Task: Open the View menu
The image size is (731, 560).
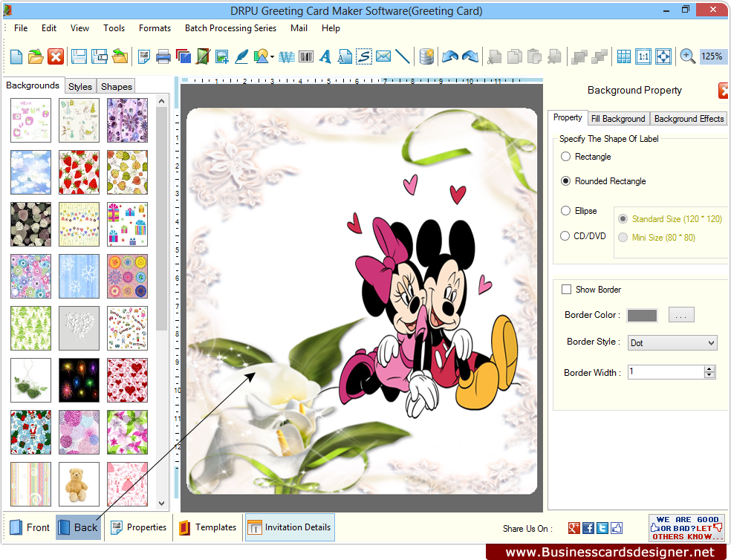Action: pyautogui.click(x=79, y=28)
